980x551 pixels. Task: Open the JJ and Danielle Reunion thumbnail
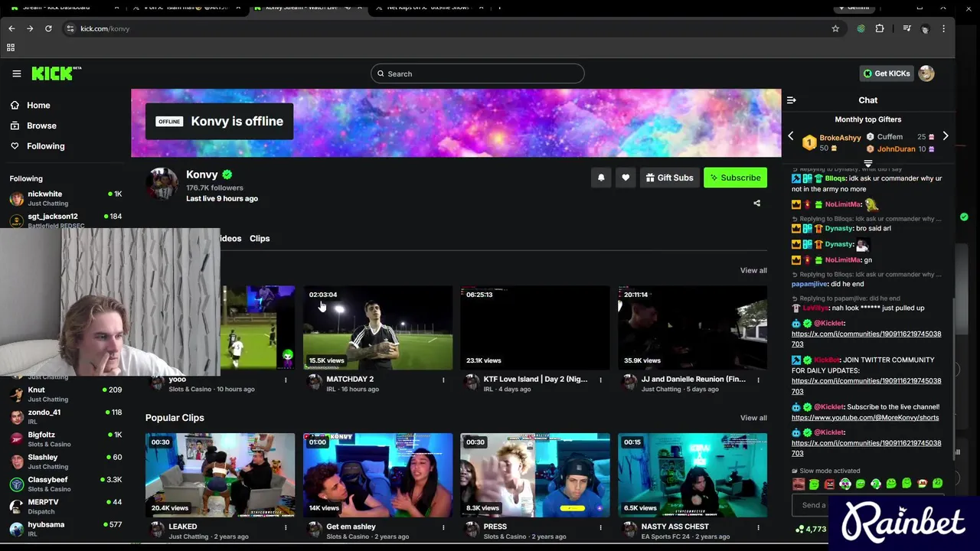(x=693, y=328)
